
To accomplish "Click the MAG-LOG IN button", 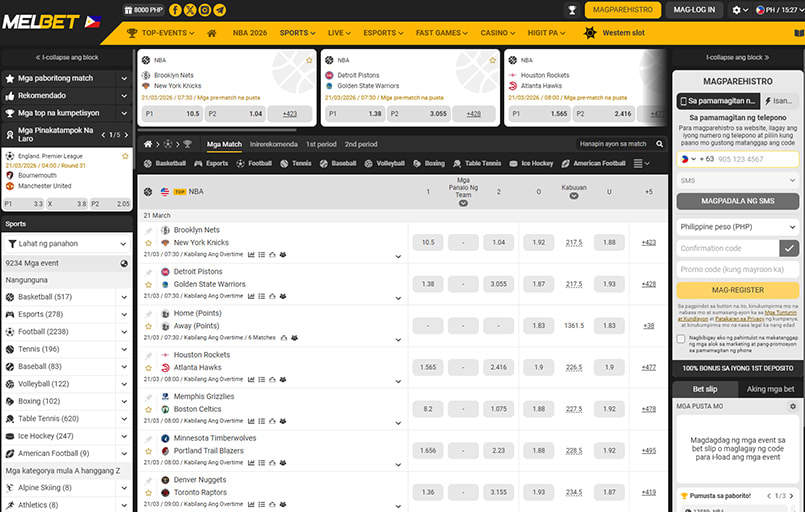I will point(694,10).
